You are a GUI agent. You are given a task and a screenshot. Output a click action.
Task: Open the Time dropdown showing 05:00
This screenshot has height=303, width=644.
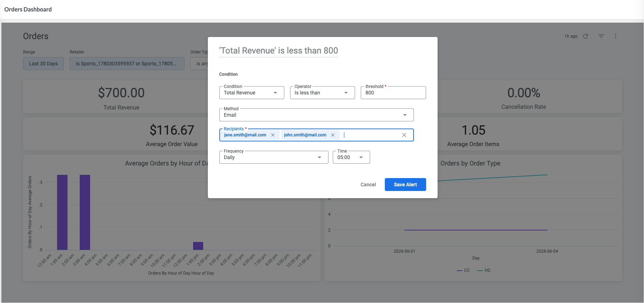coord(351,157)
